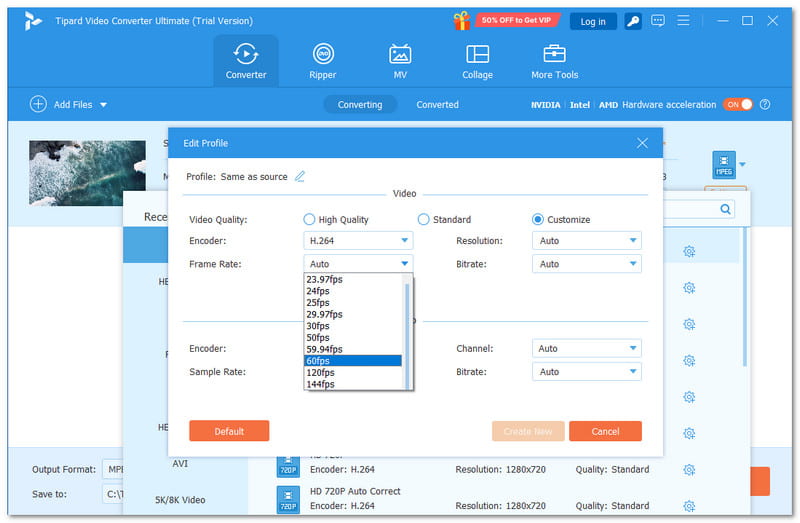Open the feedback chat icon

[x=658, y=21]
